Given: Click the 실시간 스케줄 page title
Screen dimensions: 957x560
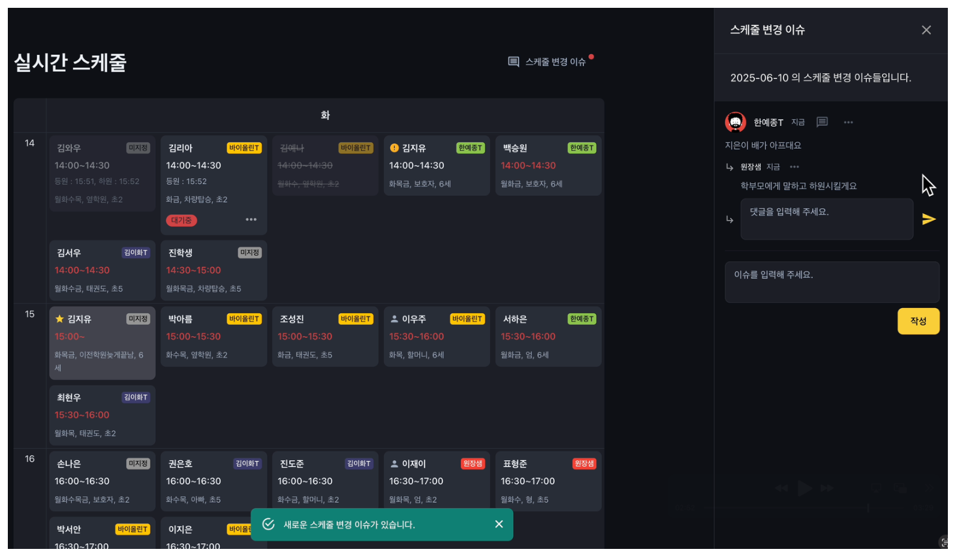Looking at the screenshot, I should (x=70, y=63).
